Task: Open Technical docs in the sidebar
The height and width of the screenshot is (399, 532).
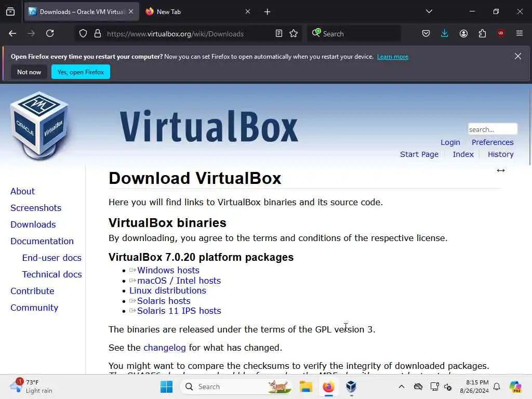Action: pos(52,274)
